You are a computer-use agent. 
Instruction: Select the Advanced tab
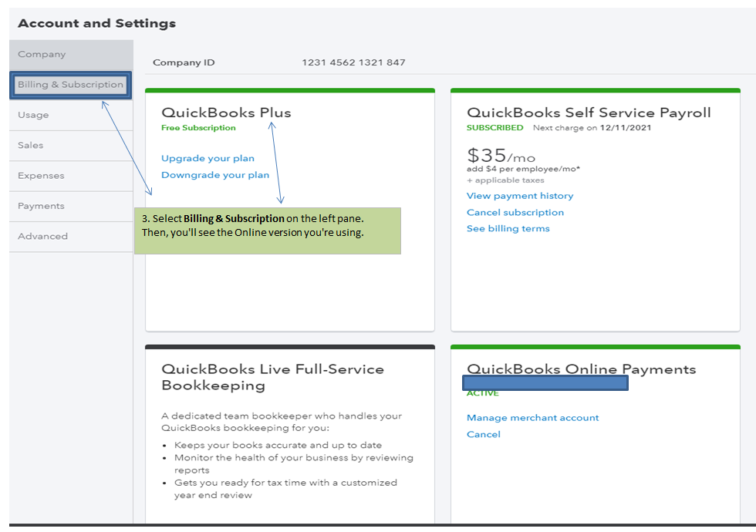click(43, 236)
